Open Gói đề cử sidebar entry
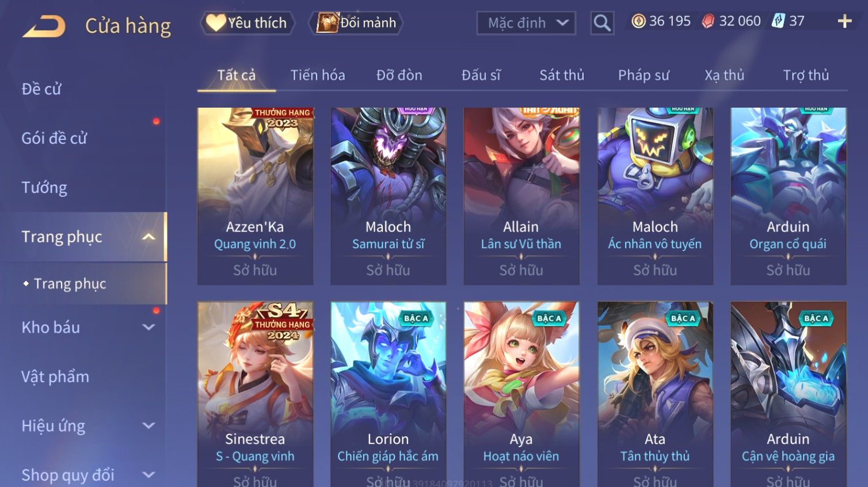 pyautogui.click(x=54, y=138)
